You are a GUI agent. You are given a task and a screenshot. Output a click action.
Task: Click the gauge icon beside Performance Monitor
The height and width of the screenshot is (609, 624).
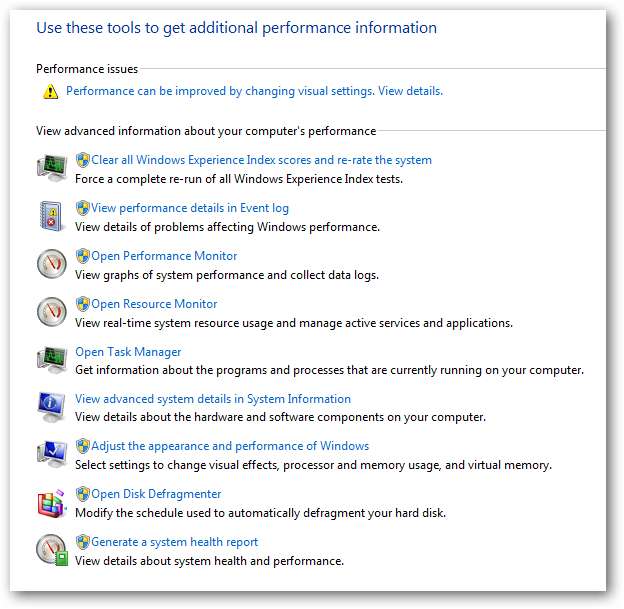52,264
